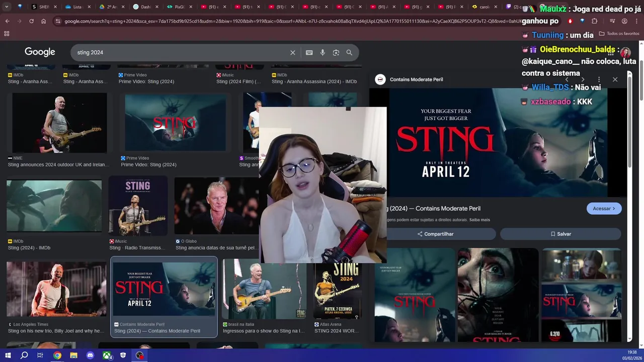The image size is (644, 362).
Task: Switch to the Lista tab
Action: point(78,7)
